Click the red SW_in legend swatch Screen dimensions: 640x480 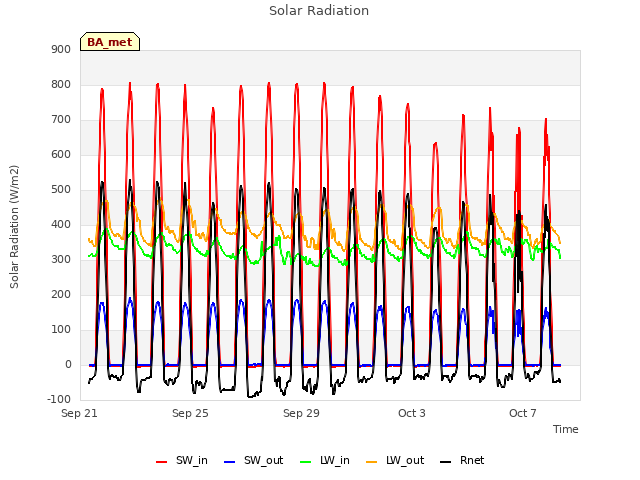(162, 462)
